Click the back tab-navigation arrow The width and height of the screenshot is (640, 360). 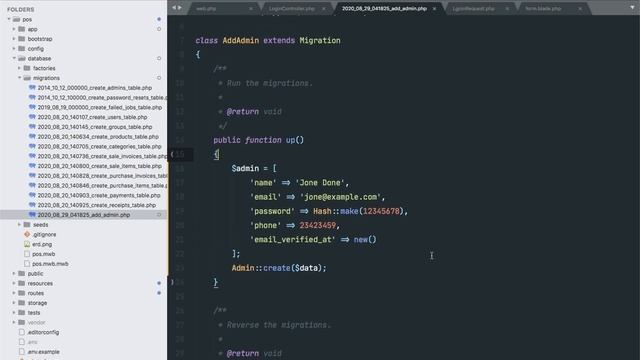(174, 8)
